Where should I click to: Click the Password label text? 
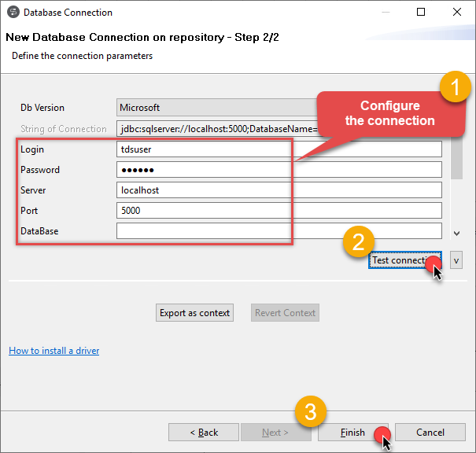pos(40,170)
